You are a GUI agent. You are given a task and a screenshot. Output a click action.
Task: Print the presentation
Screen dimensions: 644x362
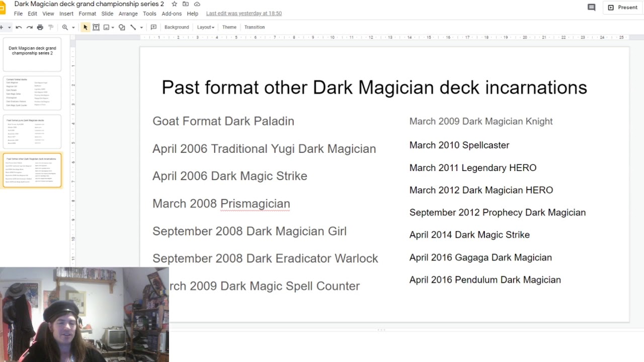click(40, 27)
